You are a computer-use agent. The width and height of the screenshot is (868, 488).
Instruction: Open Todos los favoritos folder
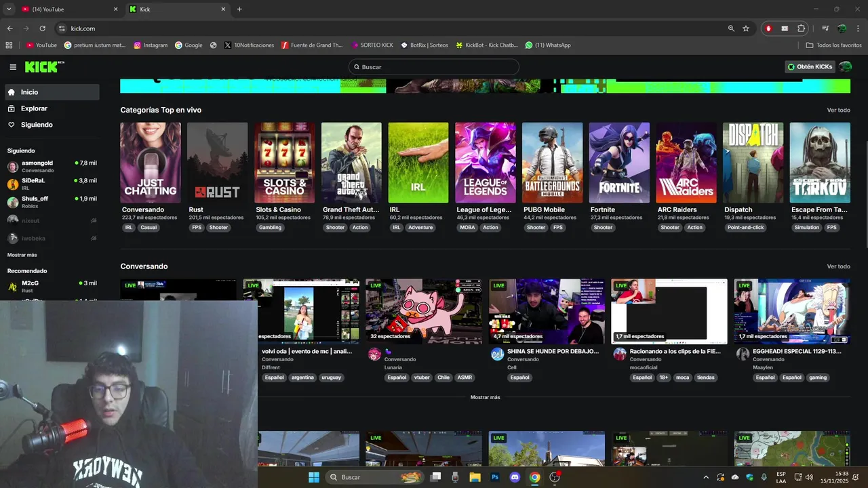point(833,45)
